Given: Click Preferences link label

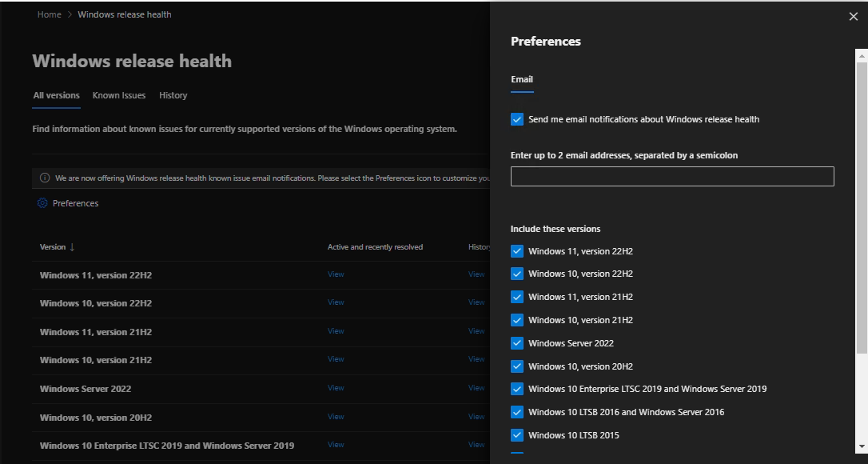Looking at the screenshot, I should coord(76,203).
